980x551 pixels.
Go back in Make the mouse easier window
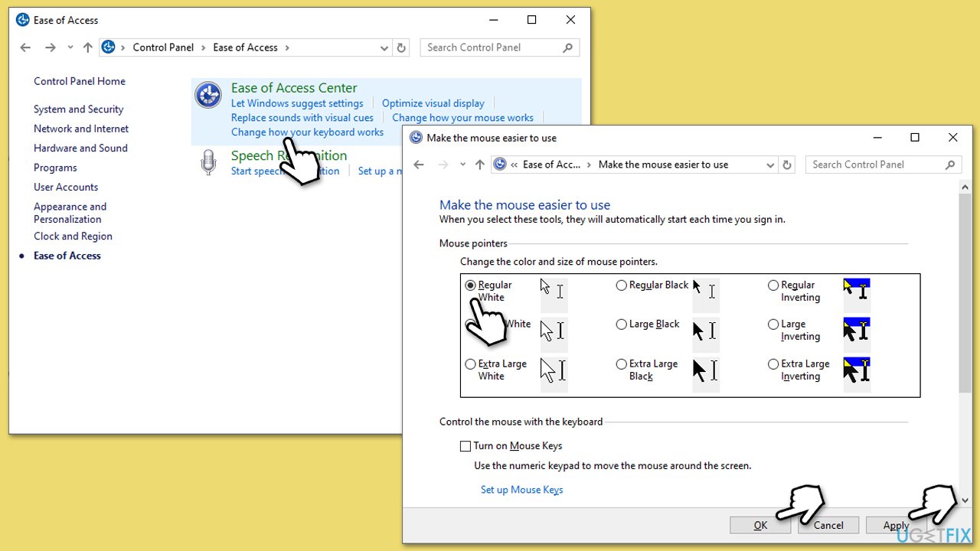click(419, 165)
